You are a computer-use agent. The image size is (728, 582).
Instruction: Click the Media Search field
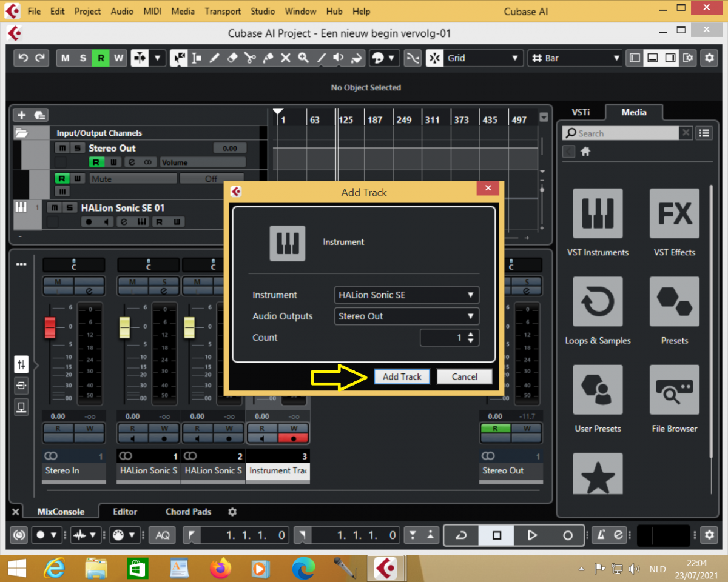pyautogui.click(x=620, y=133)
